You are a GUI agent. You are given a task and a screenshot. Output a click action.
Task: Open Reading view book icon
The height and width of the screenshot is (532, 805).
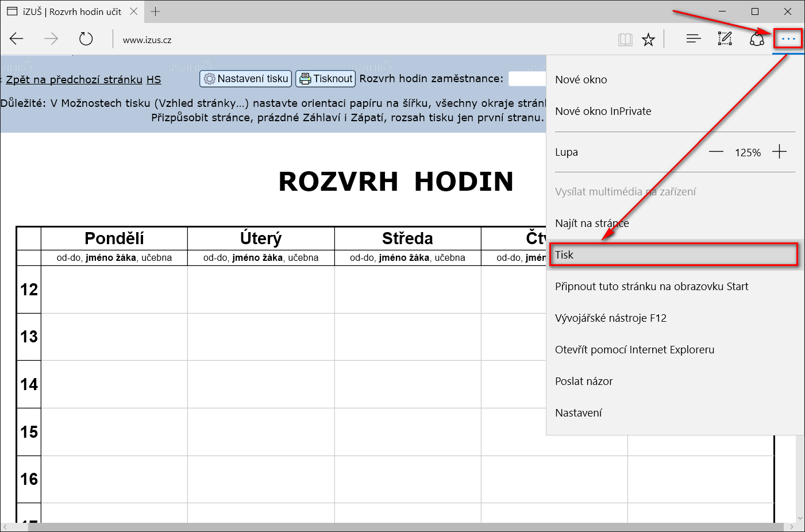click(x=625, y=40)
